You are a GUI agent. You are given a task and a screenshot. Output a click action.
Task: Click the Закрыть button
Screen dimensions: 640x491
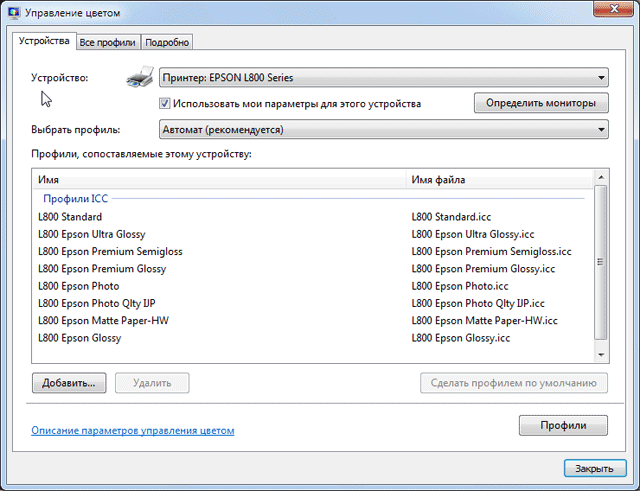click(595, 469)
